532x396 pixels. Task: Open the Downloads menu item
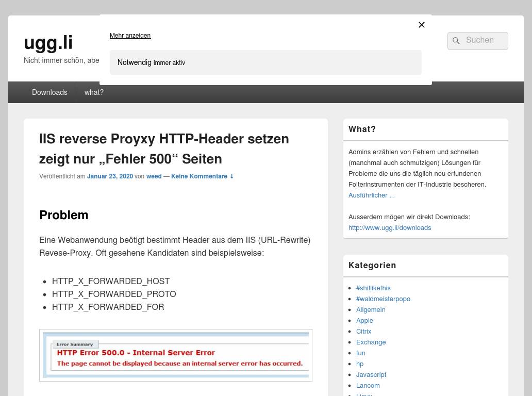coord(49,92)
